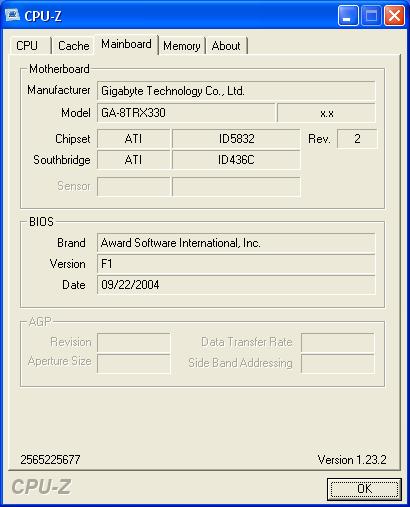410x507 pixels.
Task: Click the BIOS Date 09/22/2004 field
Action: tap(236, 285)
